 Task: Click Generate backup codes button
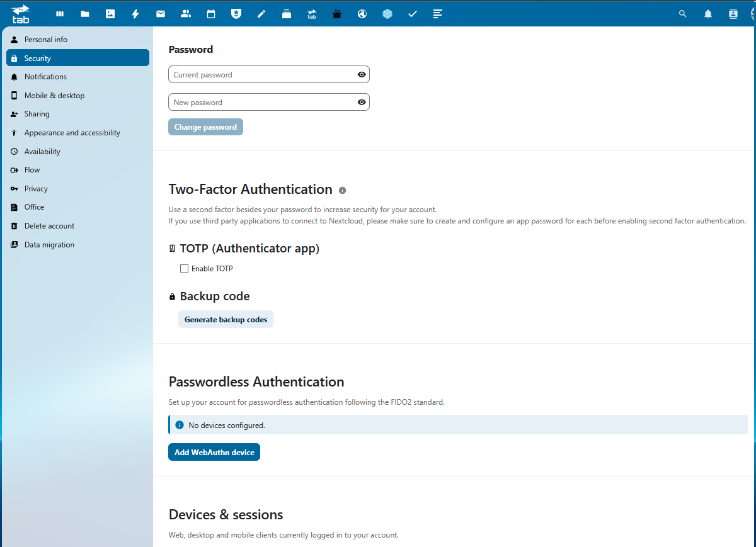coord(226,320)
